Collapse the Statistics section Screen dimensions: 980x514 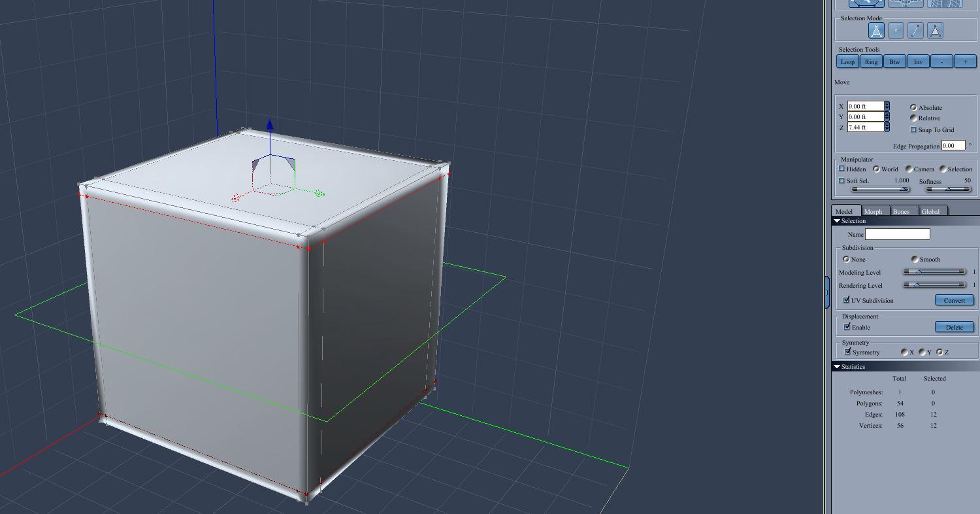pos(837,367)
